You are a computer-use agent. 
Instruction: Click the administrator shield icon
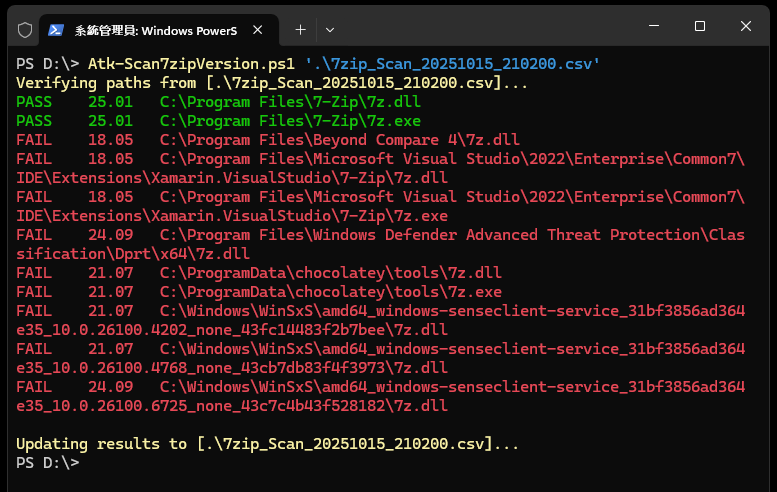tap(25, 29)
